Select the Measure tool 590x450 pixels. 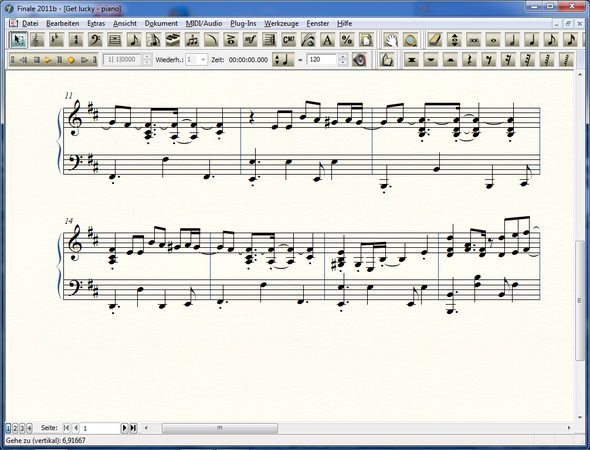click(x=115, y=40)
